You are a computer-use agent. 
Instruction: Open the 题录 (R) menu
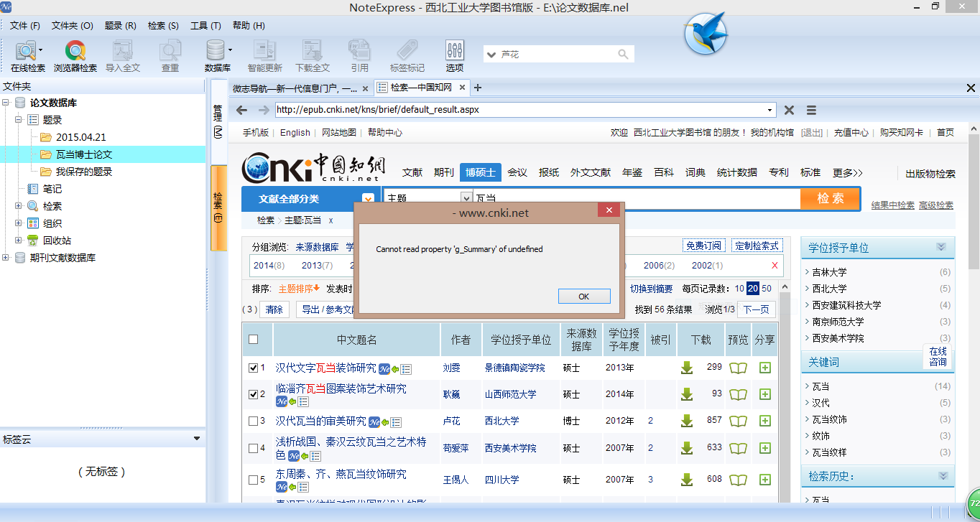121,25
